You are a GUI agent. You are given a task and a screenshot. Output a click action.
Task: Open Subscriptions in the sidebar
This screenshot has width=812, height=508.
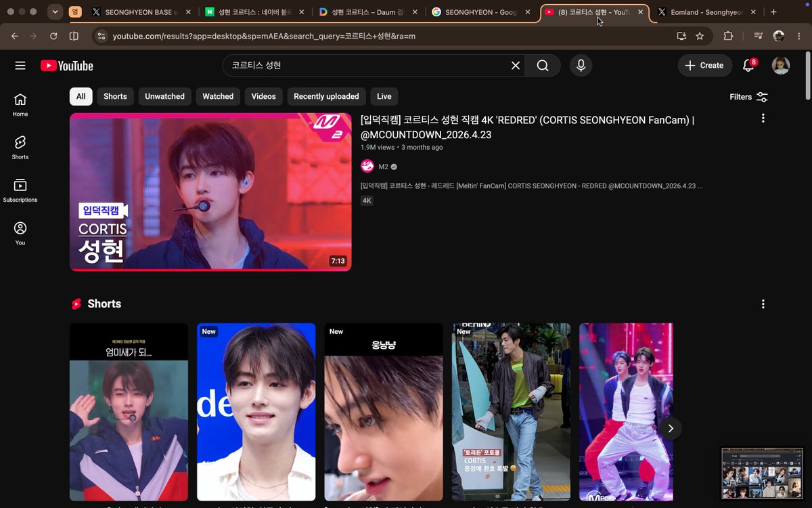click(20, 190)
